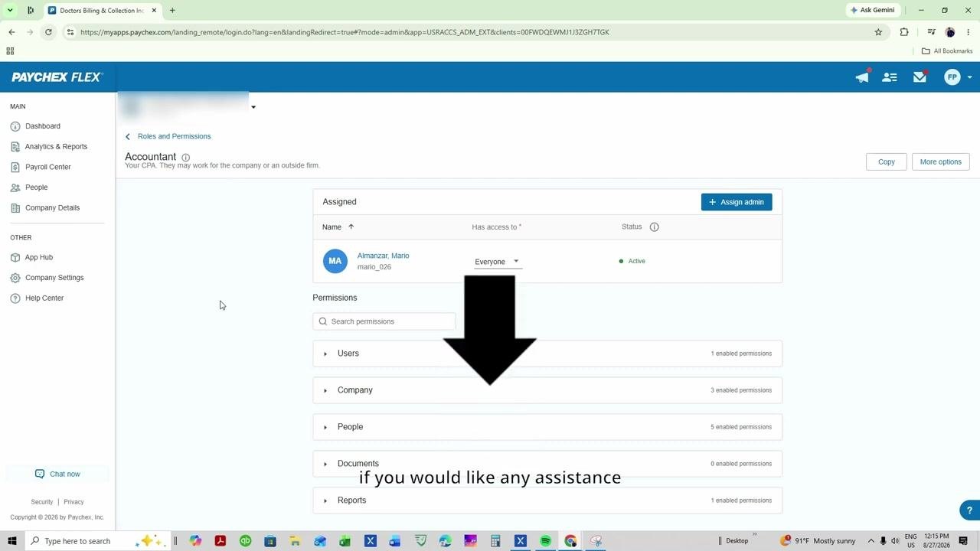This screenshot has width=980, height=551.
Task: Open People in the sidebar menu
Action: tap(36, 187)
